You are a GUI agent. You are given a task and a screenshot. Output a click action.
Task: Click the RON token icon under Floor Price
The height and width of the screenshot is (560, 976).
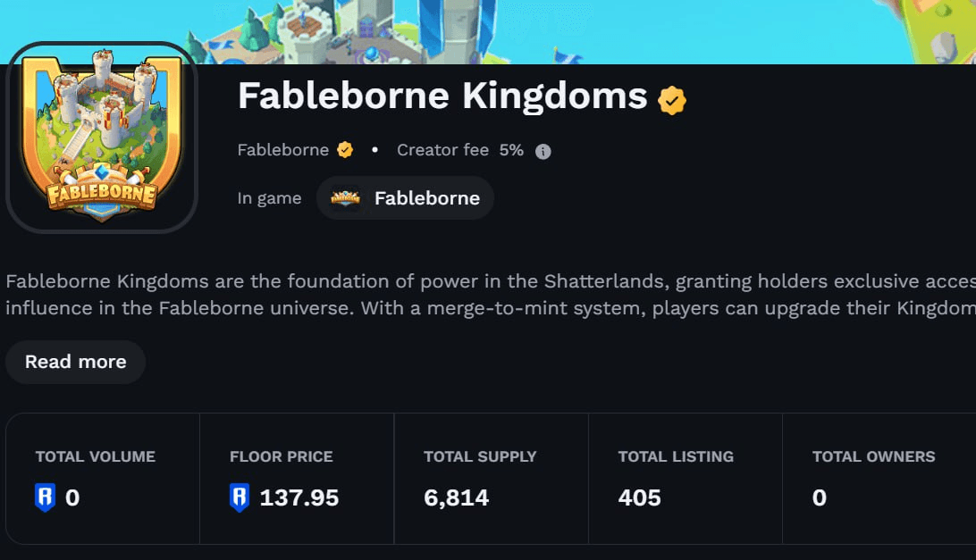tap(239, 497)
